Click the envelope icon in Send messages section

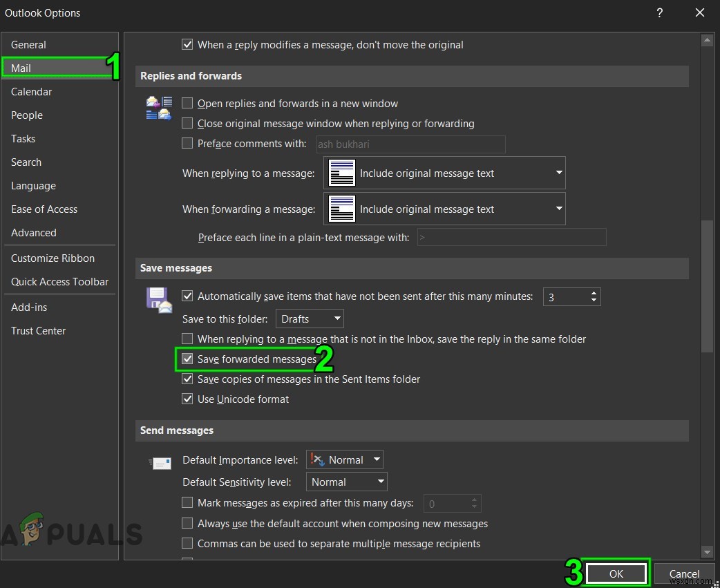(x=160, y=463)
